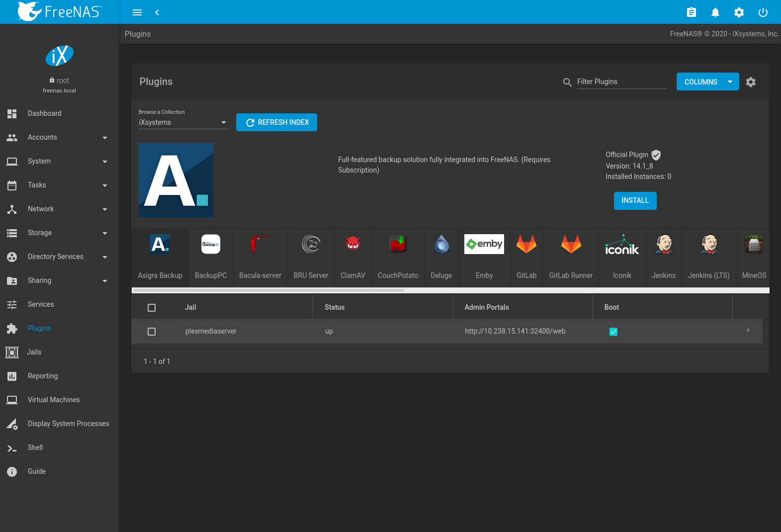
Task: Disable Boot checkbox for plexmediaserver
Action: coord(613,332)
